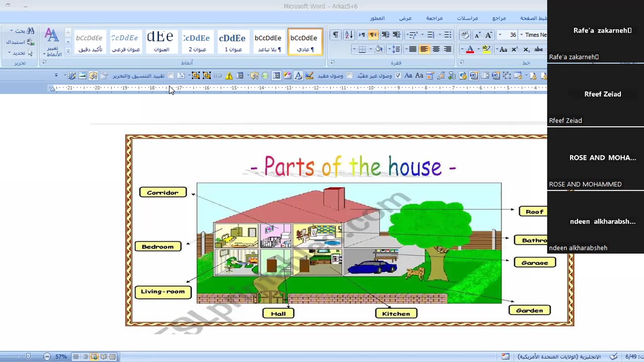
Task: Toggle superscript formatting
Action: 515,49
